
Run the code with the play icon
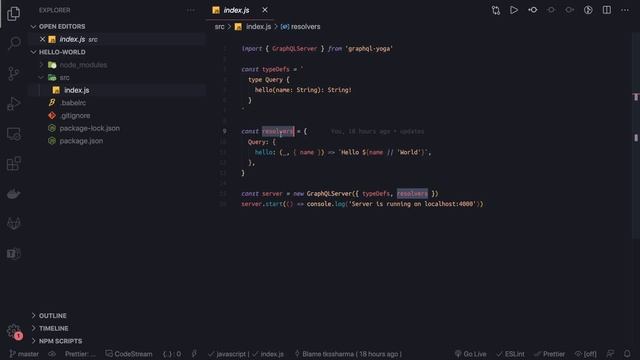point(514,10)
